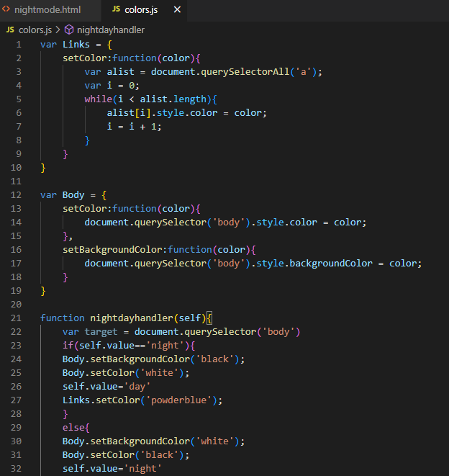The height and width of the screenshot is (476, 449).
Task: Click highlighted opening brace on line 21
Action: [209, 318]
